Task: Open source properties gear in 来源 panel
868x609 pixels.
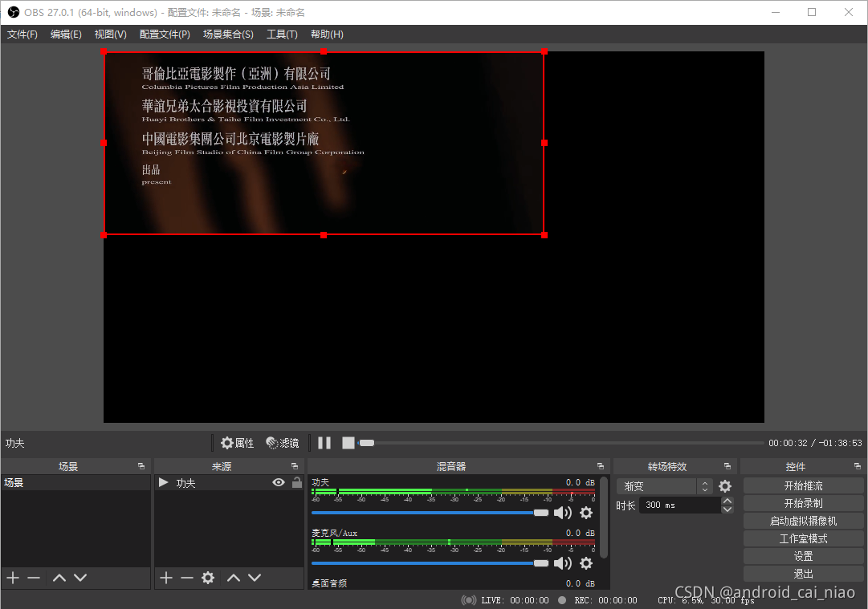Action: pos(208,578)
